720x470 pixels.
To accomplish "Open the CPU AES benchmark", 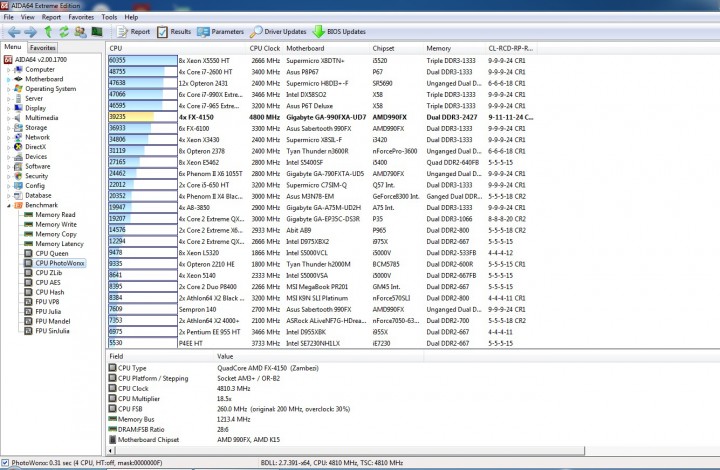I will [x=48, y=282].
